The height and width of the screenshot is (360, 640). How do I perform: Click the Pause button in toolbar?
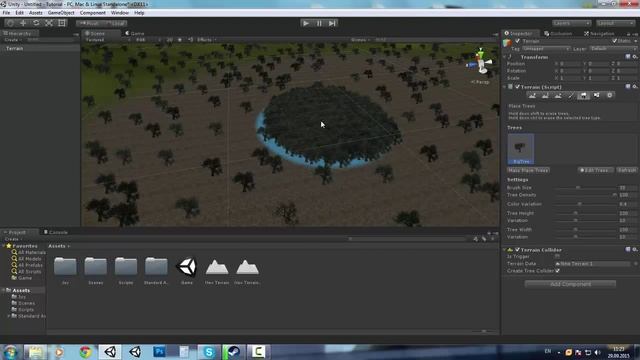319,23
